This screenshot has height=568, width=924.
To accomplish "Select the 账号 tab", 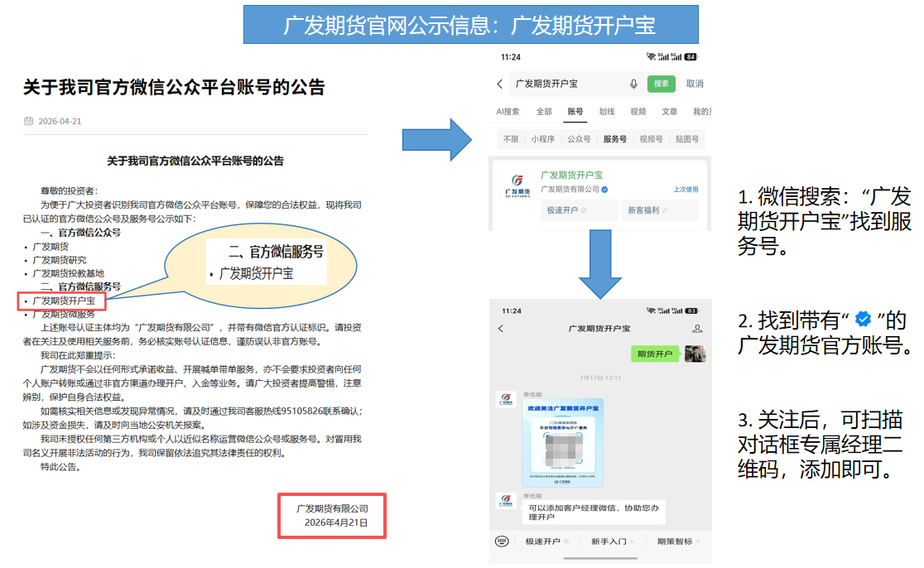I will 575,111.
